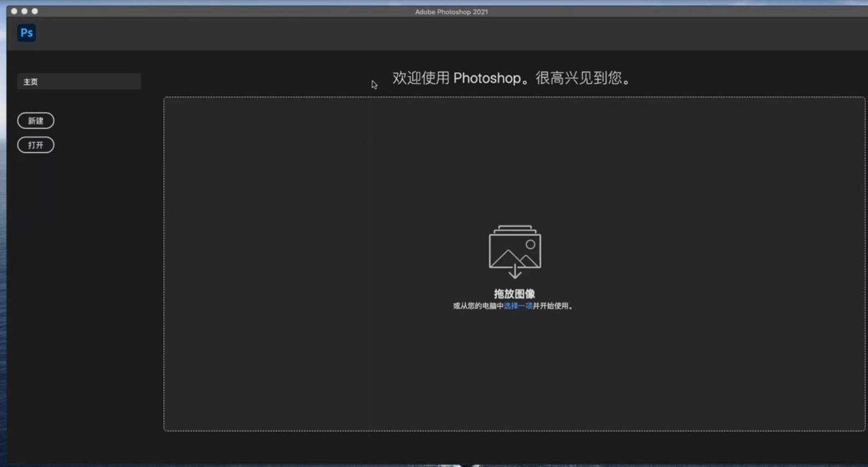The width and height of the screenshot is (868, 467).
Task: Select the 主页 home tab in sidebar
Action: (x=79, y=82)
